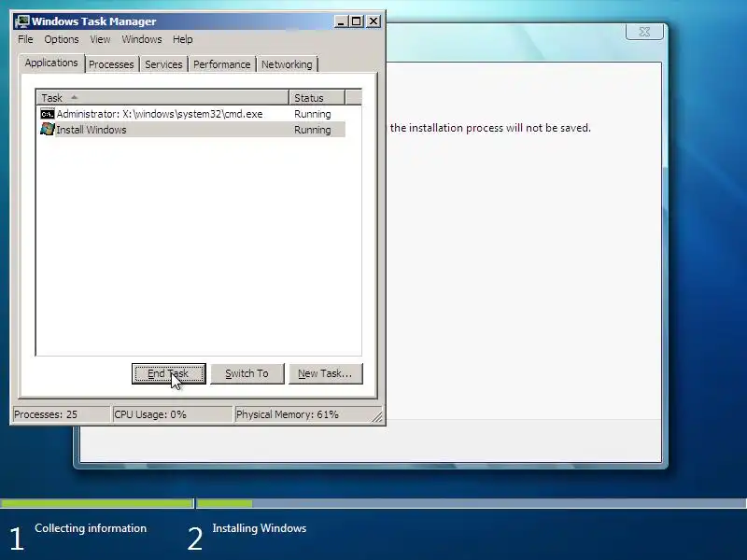Image resolution: width=747 pixels, height=560 pixels.
Task: Select the Install Windows setup icon
Action: point(48,129)
